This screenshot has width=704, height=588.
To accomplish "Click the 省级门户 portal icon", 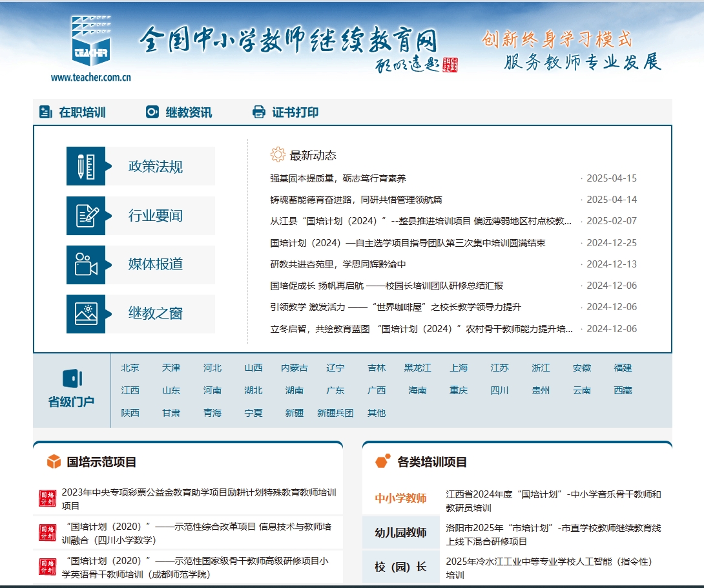I will [x=72, y=378].
